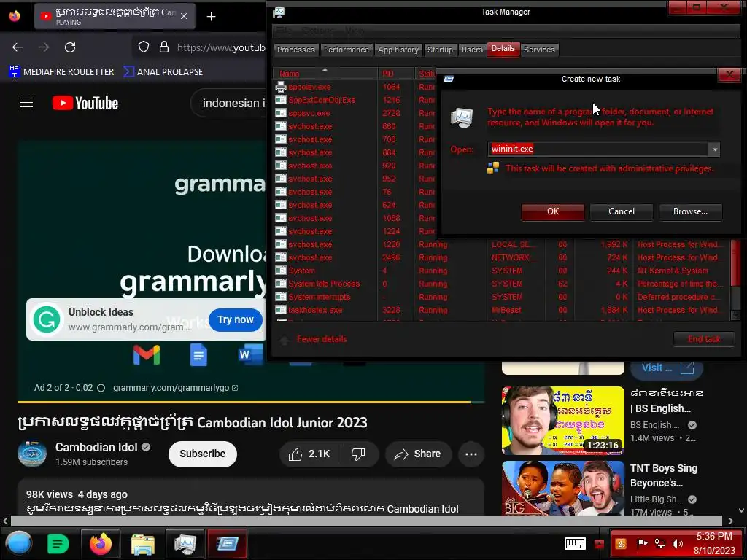
Task: Click the YouTube search box
Action: pos(228,103)
